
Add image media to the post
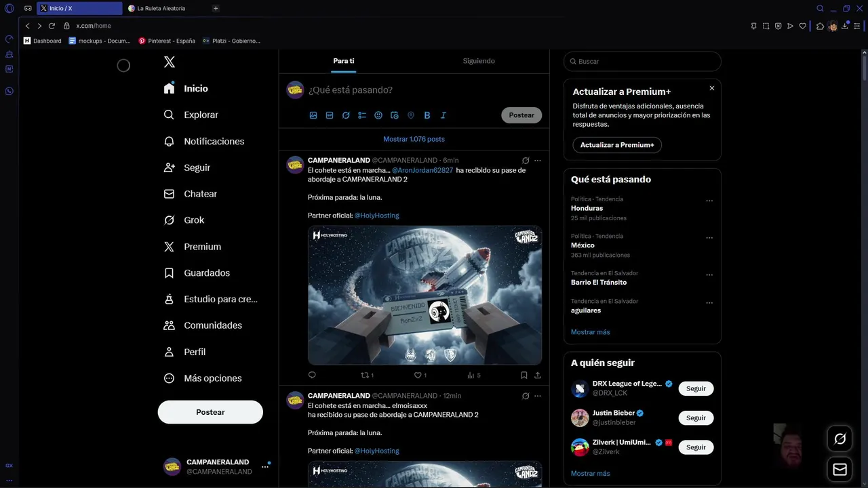[313, 115]
